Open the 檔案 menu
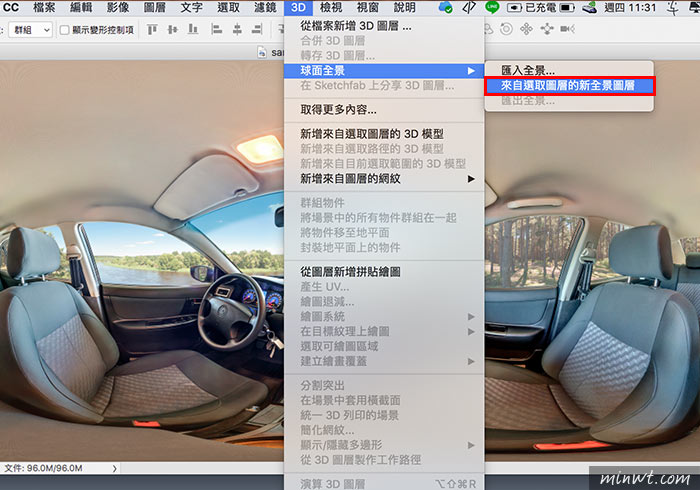The image size is (700, 490). [x=44, y=8]
